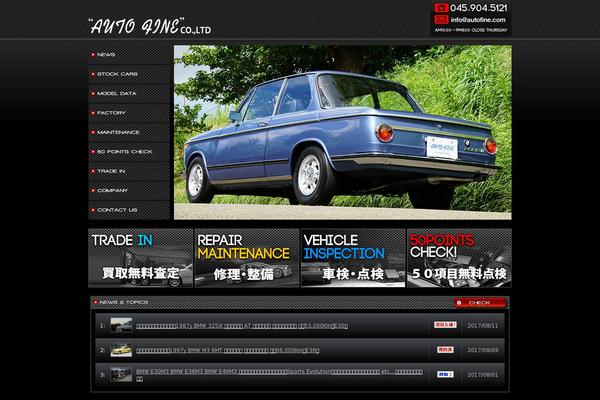This screenshot has height=400, width=600.
Task: Click the third news item thumbnail
Action: pos(121,374)
